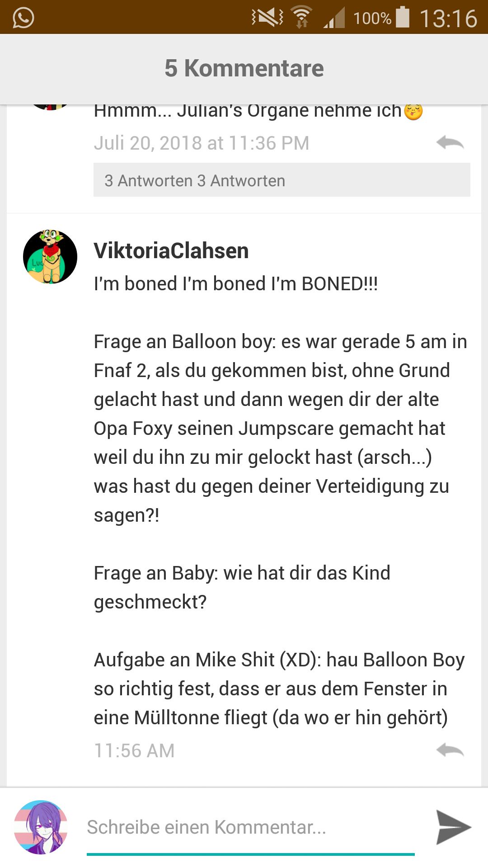Select the Frage an Baby comment paragraph
488x868 pixels.
tap(242, 587)
